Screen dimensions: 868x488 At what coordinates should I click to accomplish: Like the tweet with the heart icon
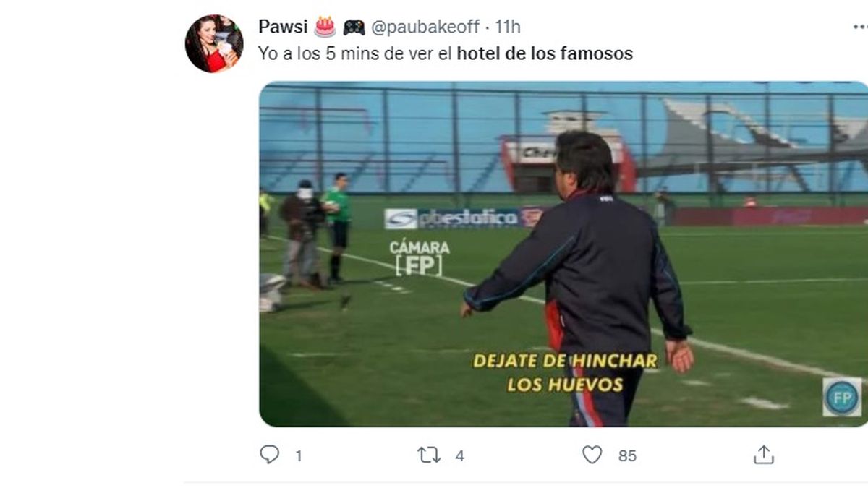592,455
